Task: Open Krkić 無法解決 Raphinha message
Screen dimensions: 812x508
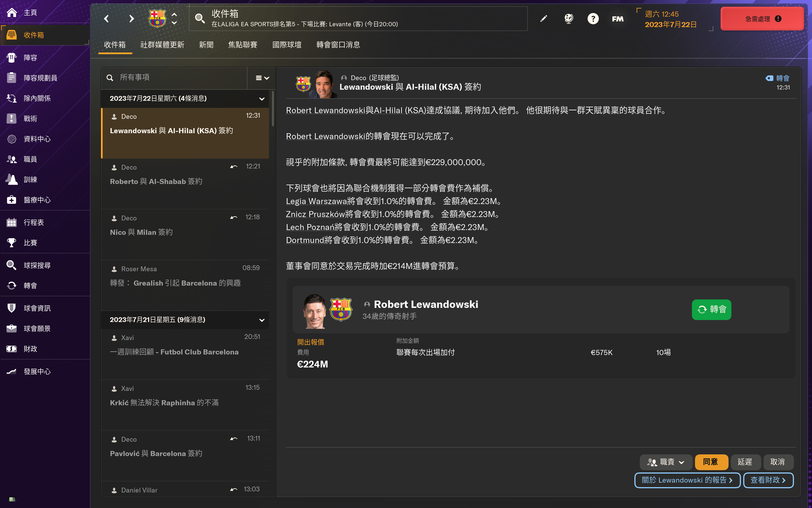Action: point(185,405)
